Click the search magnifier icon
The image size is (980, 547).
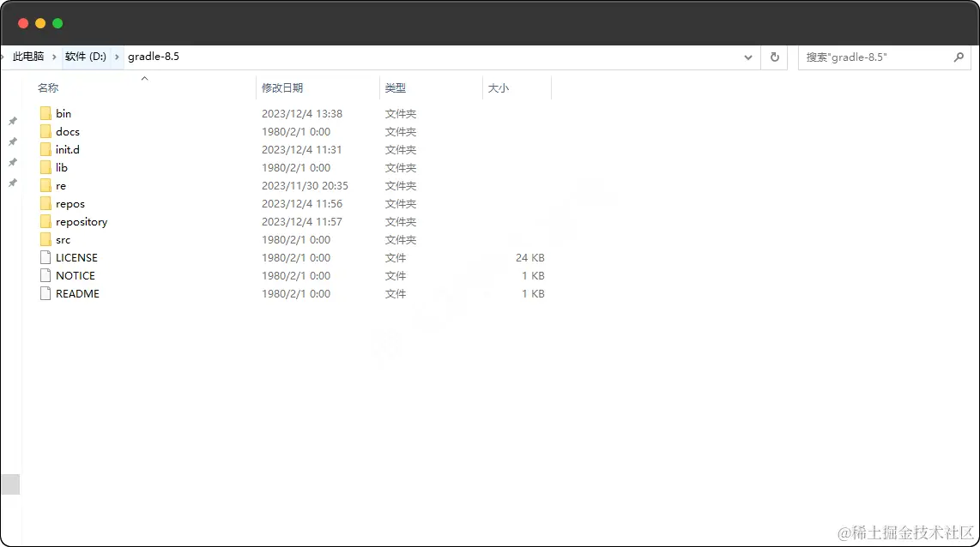[x=959, y=57]
